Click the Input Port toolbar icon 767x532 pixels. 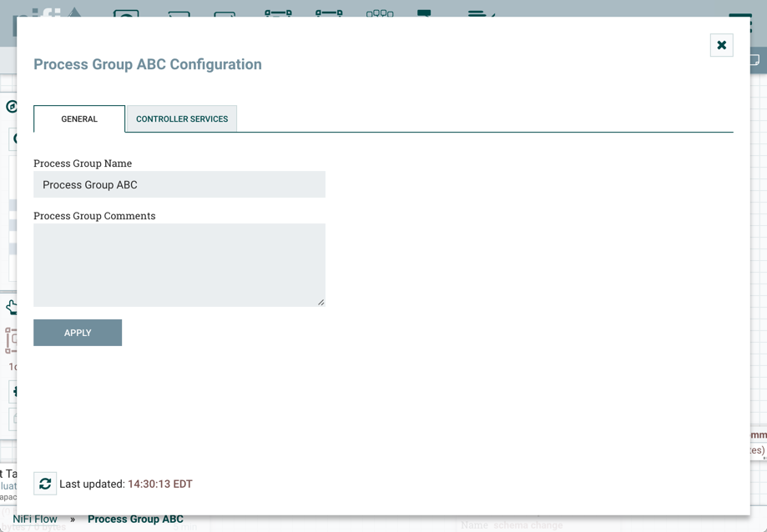click(x=179, y=13)
